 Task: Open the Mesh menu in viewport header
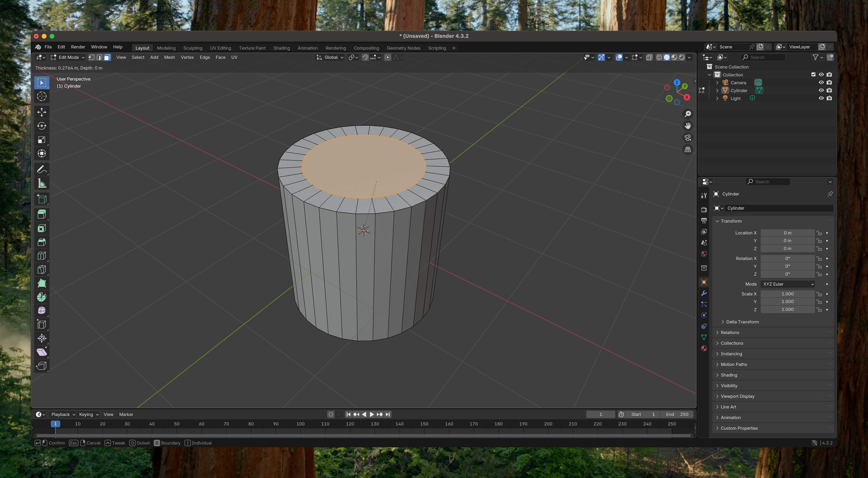169,57
